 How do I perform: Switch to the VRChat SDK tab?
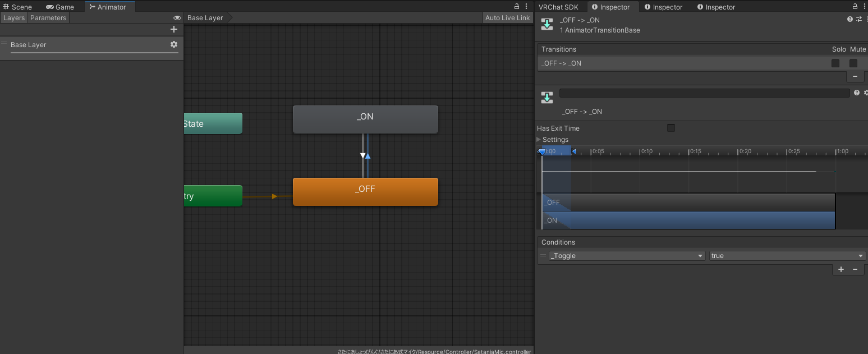(x=558, y=7)
